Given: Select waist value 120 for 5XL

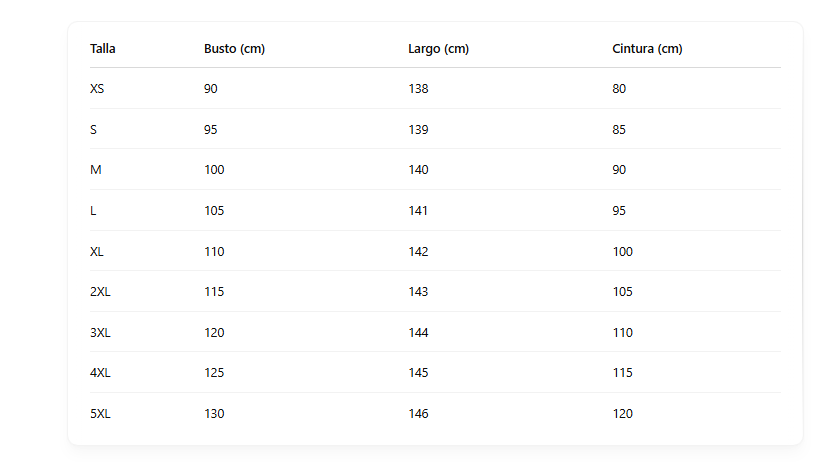Looking at the screenshot, I should tap(622, 413).
